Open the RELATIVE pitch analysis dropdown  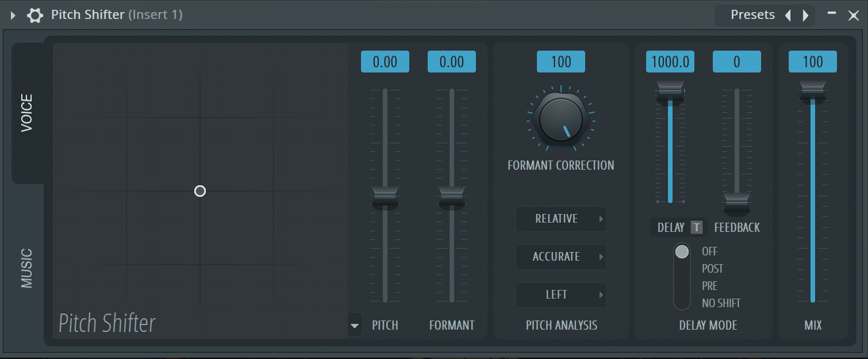click(561, 219)
